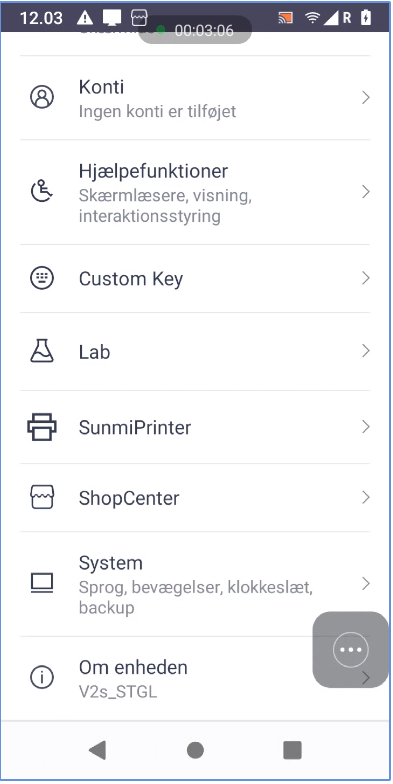Tap the System laptop icon
Screen dimensions: 393x784
[x=42, y=584]
